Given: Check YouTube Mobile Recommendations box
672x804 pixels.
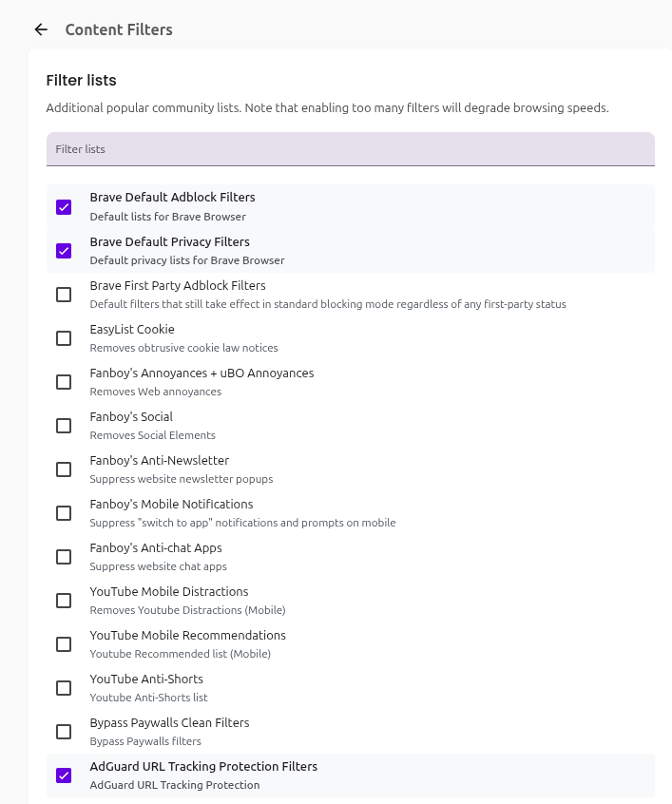Looking at the screenshot, I should 64,644.
